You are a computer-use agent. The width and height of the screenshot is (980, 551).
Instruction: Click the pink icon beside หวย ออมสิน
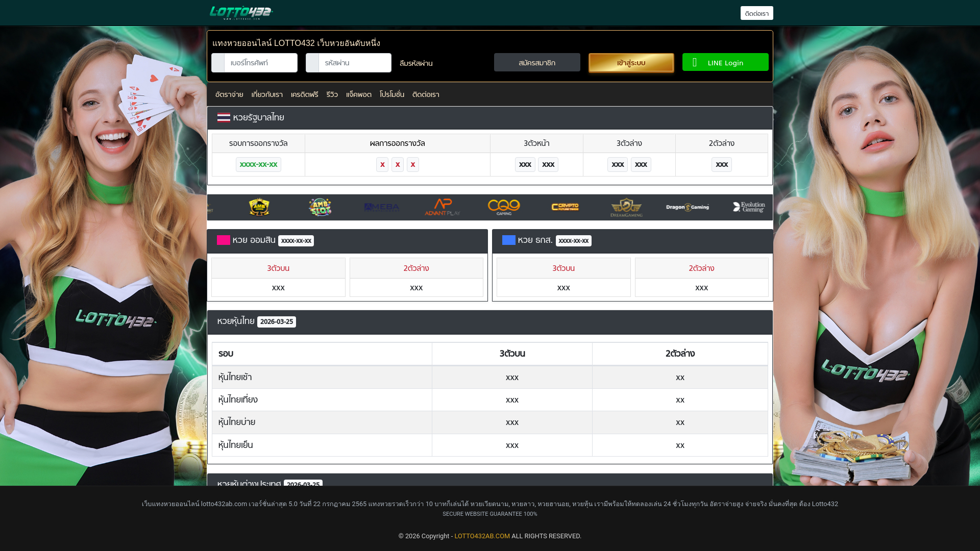(x=224, y=240)
